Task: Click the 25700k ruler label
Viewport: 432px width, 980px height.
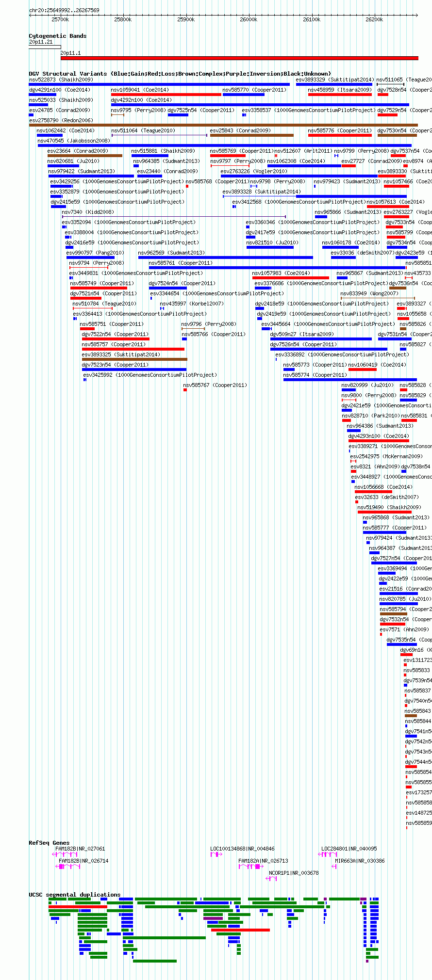Action: coord(60,19)
